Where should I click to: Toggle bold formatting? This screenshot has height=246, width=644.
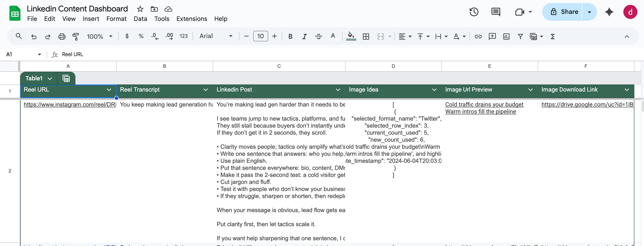290,37
